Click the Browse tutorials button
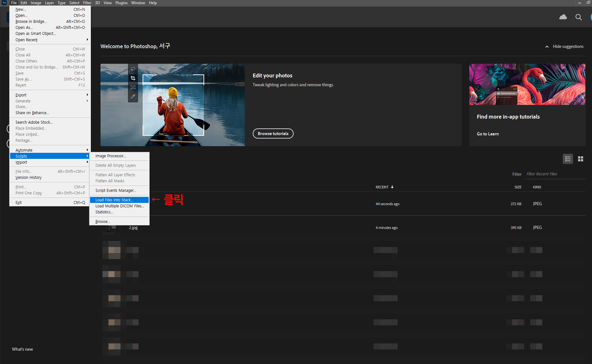The height and width of the screenshot is (364, 592). point(273,133)
